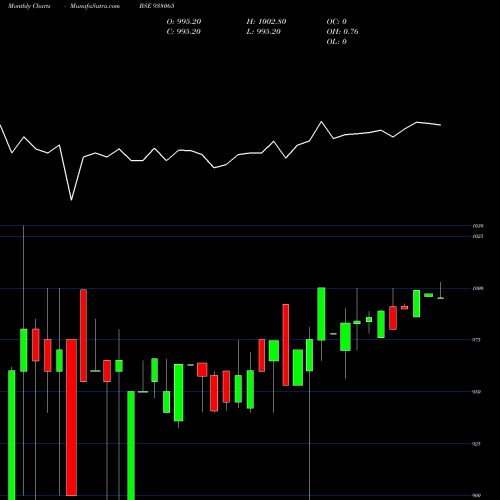Click the MunafaSutra.com label
Image resolution: width=500 pixels, height=500 pixels.
click(95, 6)
